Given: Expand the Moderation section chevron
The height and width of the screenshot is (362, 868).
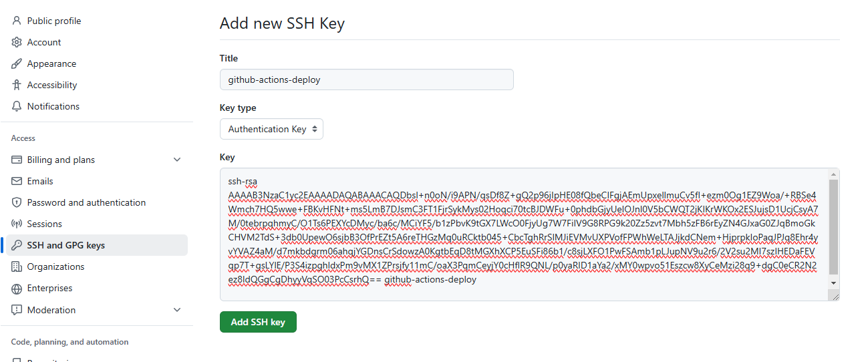Looking at the screenshot, I should [177, 310].
